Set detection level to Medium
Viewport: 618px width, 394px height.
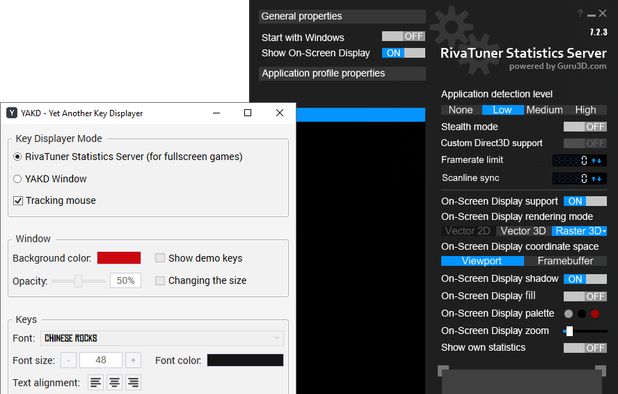pos(544,110)
